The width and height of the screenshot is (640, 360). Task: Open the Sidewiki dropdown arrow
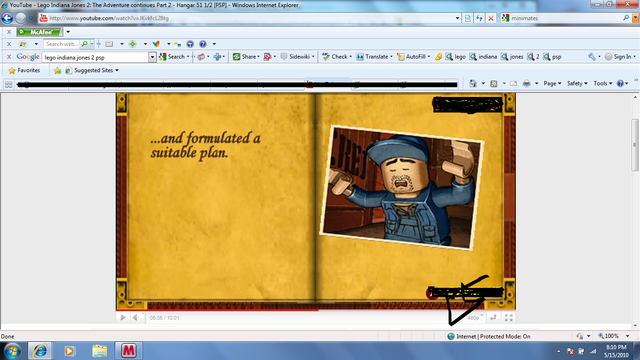tap(313, 57)
